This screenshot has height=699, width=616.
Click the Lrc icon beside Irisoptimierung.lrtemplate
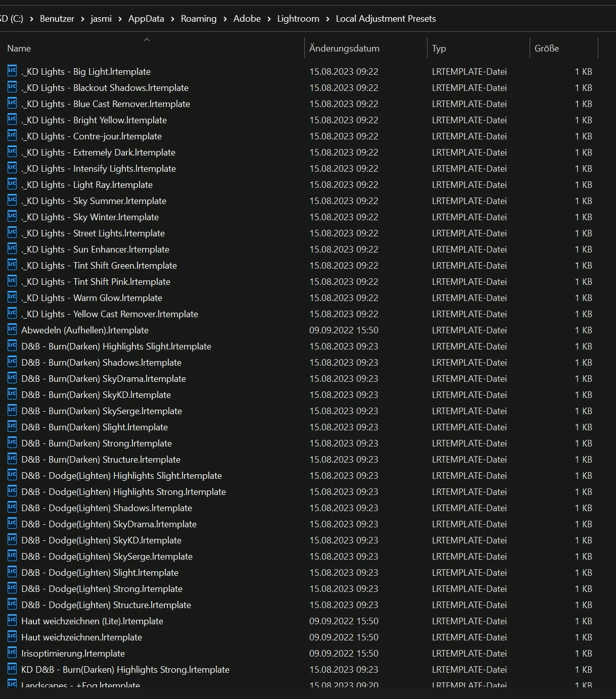click(x=12, y=653)
